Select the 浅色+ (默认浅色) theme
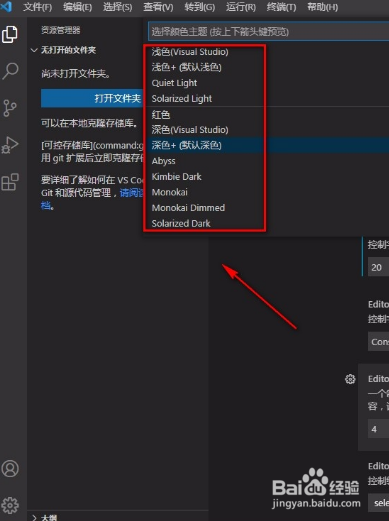This screenshot has width=389, height=521. point(186,67)
